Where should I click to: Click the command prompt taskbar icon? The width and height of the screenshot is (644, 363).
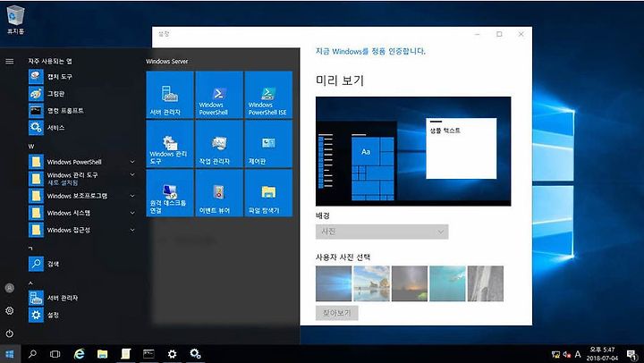click(148, 354)
